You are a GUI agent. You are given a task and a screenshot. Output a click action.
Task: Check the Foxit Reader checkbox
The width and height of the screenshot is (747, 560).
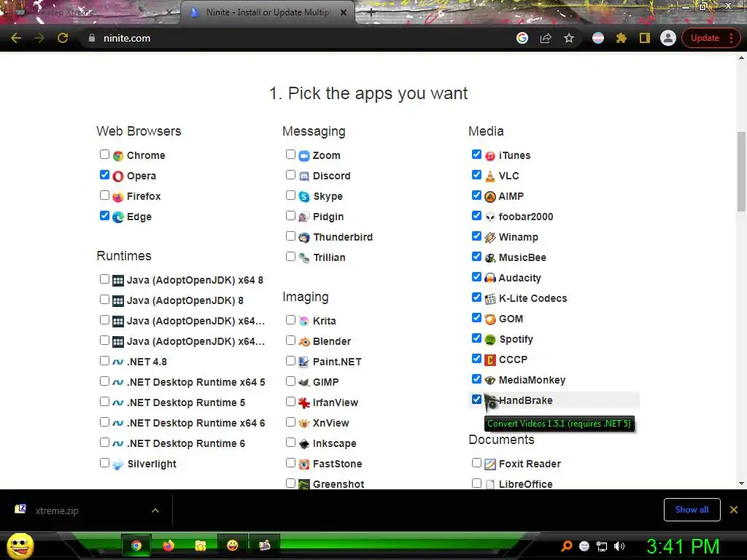pos(476,462)
